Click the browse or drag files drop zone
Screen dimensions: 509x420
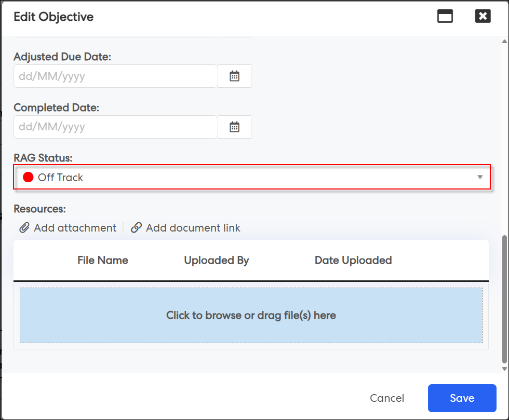251,315
